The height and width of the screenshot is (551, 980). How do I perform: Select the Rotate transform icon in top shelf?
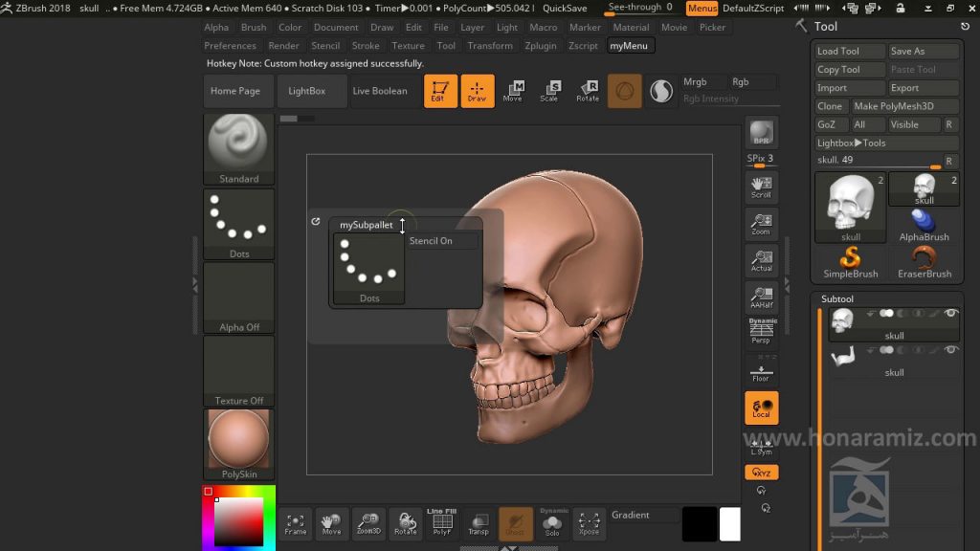click(588, 91)
